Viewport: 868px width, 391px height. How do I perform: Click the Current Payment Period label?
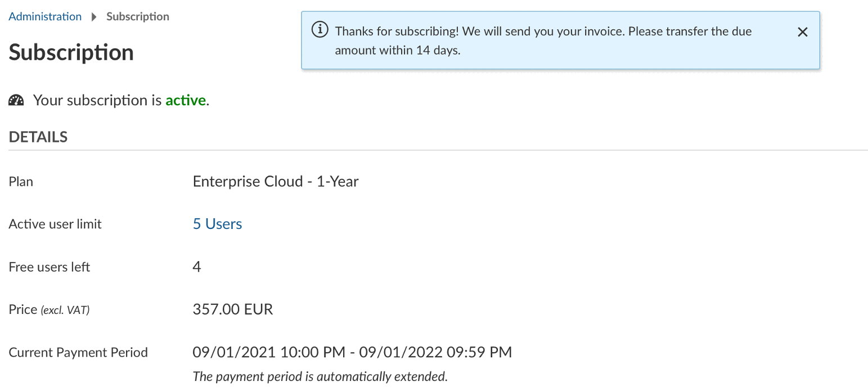[x=78, y=352]
